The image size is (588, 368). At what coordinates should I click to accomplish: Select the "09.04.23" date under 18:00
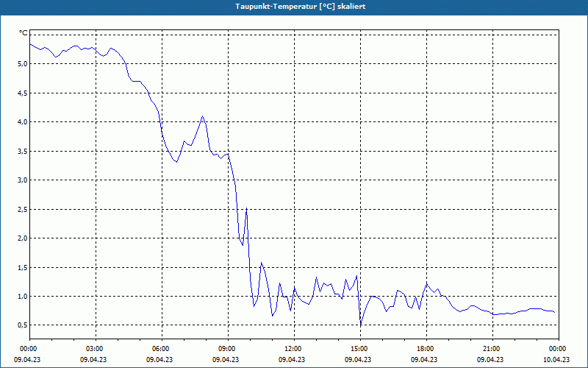point(424,359)
